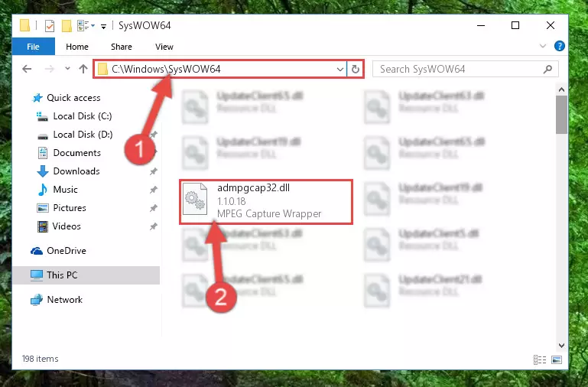Go back with the Back arrow
Image resolution: width=588 pixels, height=387 pixels.
point(27,69)
